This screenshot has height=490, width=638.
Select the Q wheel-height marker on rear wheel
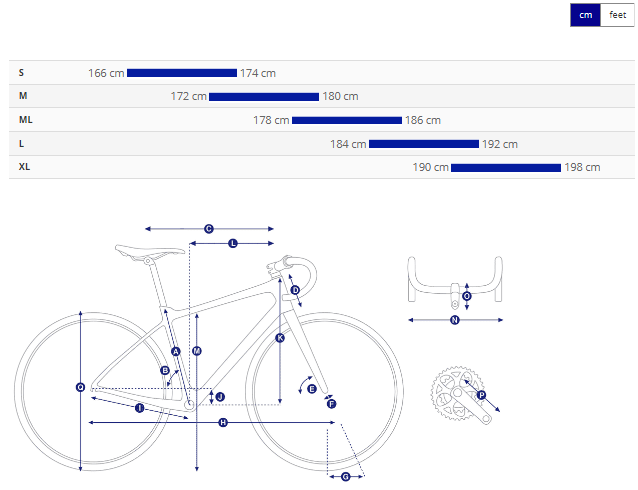pyautogui.click(x=80, y=387)
